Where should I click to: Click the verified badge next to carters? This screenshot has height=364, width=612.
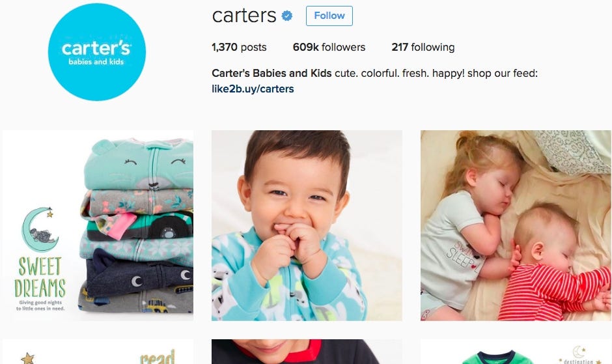point(287,16)
